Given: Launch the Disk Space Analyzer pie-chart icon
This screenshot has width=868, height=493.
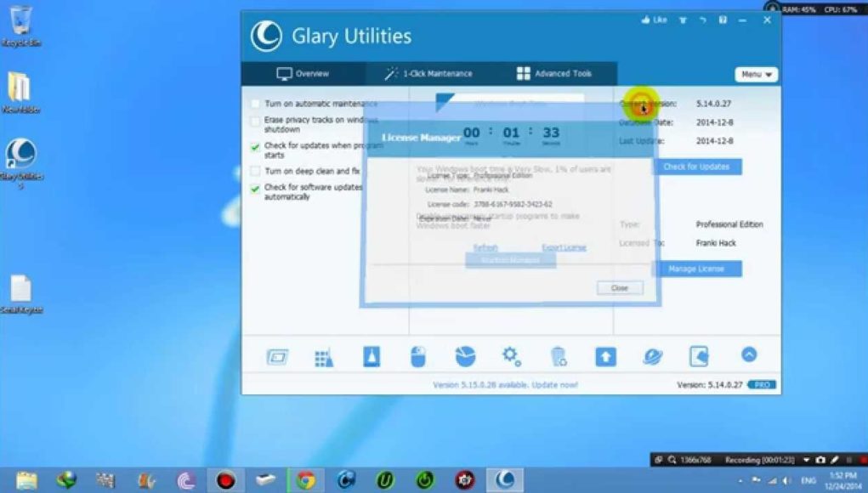Looking at the screenshot, I should 465,357.
